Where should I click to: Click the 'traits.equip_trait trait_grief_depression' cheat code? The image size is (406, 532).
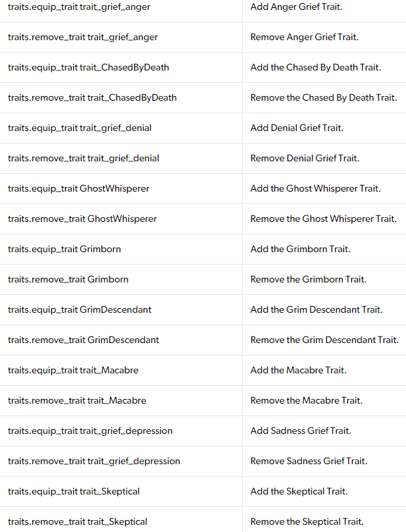90,431
